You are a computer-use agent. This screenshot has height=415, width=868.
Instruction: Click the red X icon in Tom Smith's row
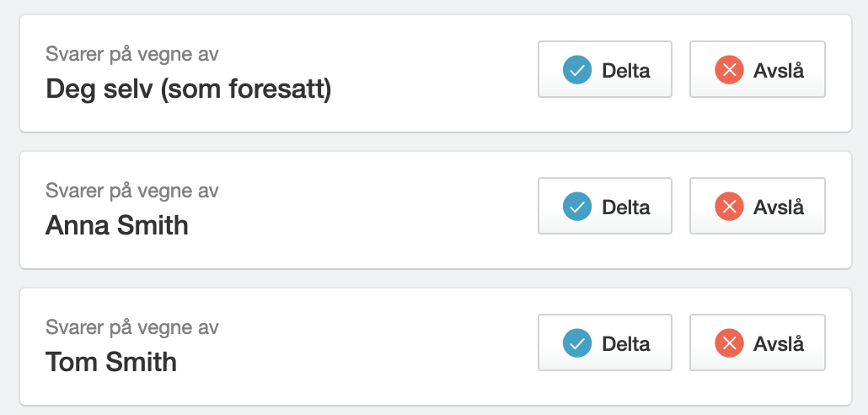point(729,343)
